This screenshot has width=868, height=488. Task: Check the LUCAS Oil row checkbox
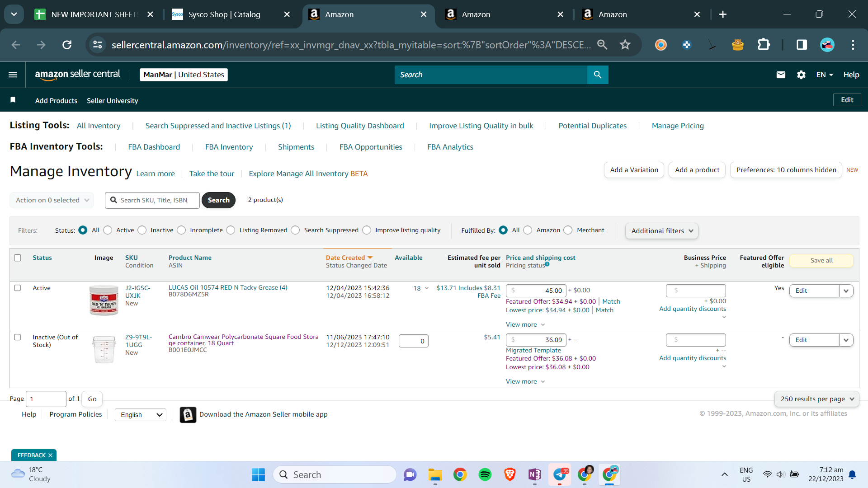tap(18, 288)
